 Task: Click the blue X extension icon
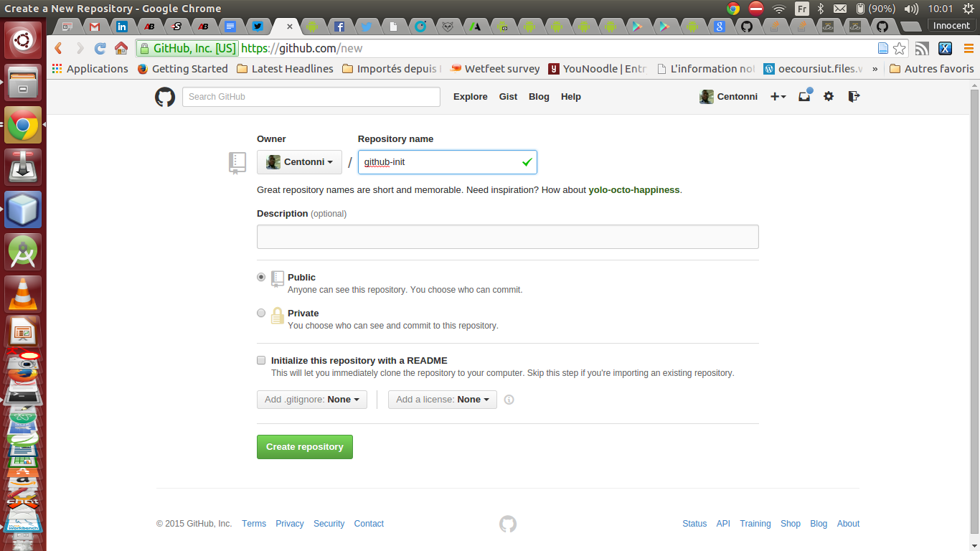tap(946, 49)
